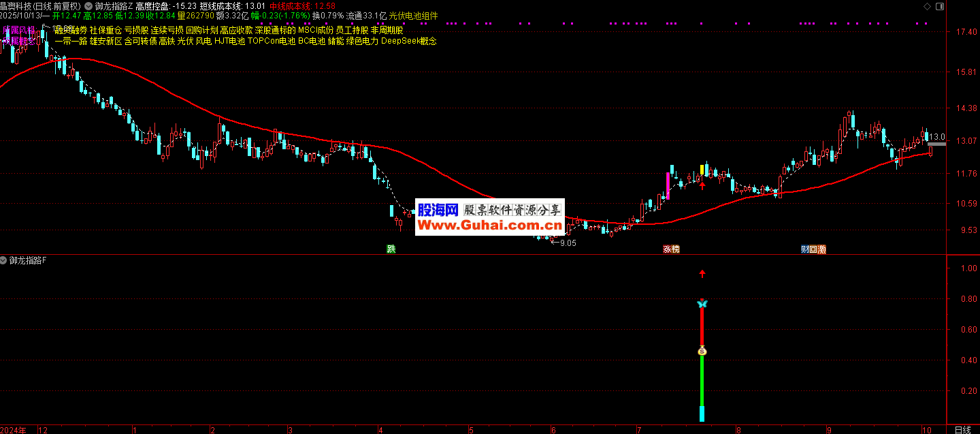Click the gray 13.0 current price marker
This screenshot has height=434, width=980.
coord(937,138)
